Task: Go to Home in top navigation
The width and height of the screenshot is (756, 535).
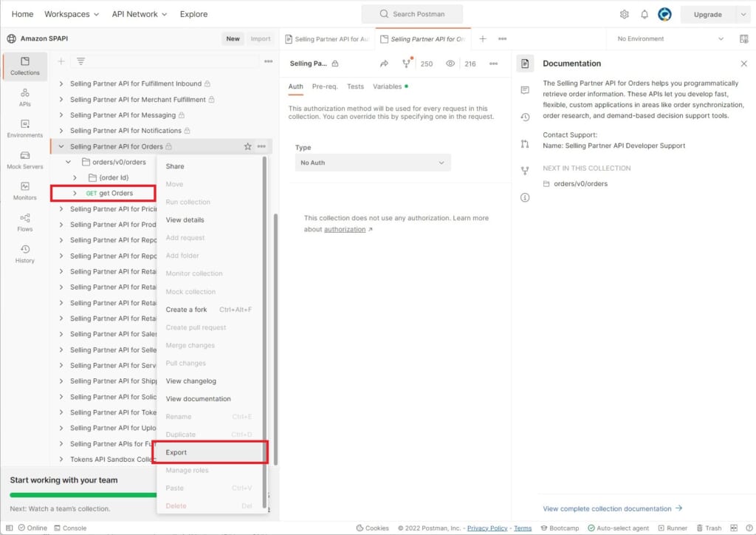Action: coord(22,14)
